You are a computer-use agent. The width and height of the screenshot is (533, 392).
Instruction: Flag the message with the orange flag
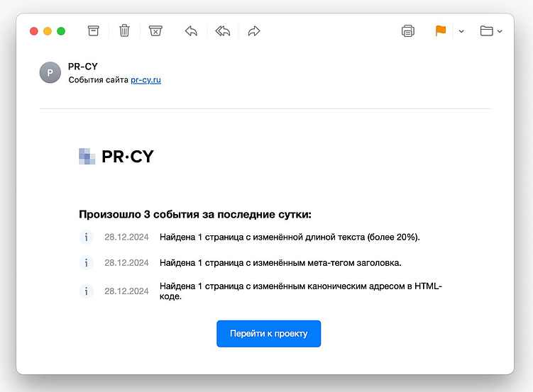tap(441, 31)
